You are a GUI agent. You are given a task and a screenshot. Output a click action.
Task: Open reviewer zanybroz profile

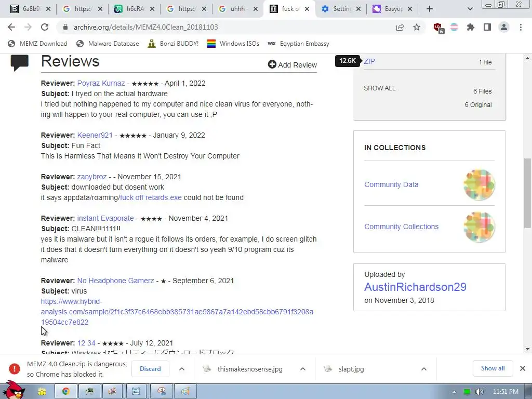[92, 177]
